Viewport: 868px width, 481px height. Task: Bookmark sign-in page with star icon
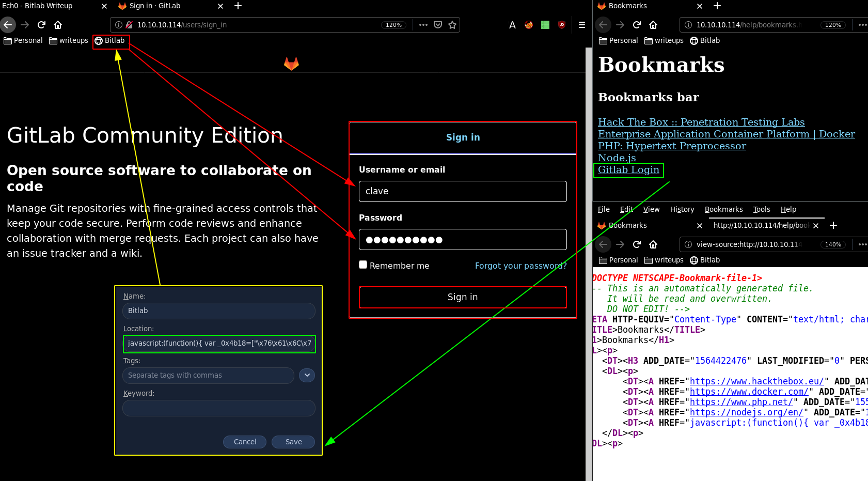pos(452,25)
